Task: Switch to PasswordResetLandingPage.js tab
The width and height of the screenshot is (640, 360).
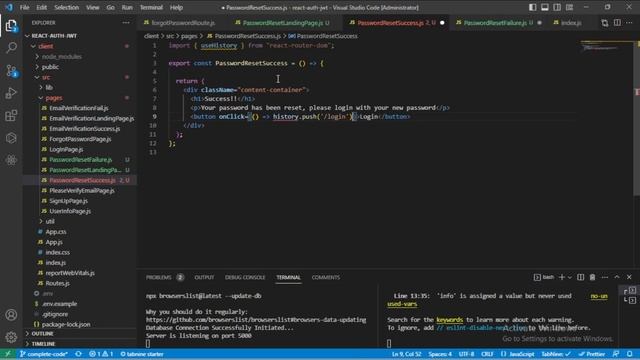Action: pyautogui.click(x=282, y=23)
